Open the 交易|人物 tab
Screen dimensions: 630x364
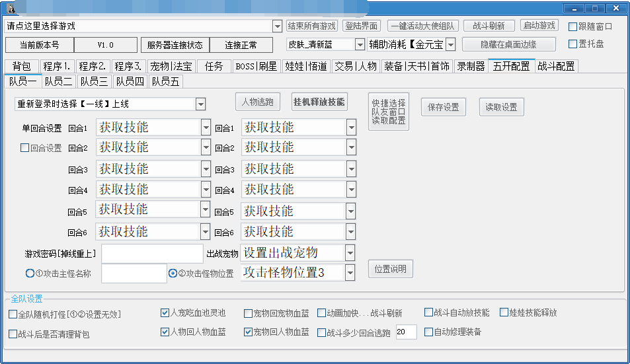point(356,66)
